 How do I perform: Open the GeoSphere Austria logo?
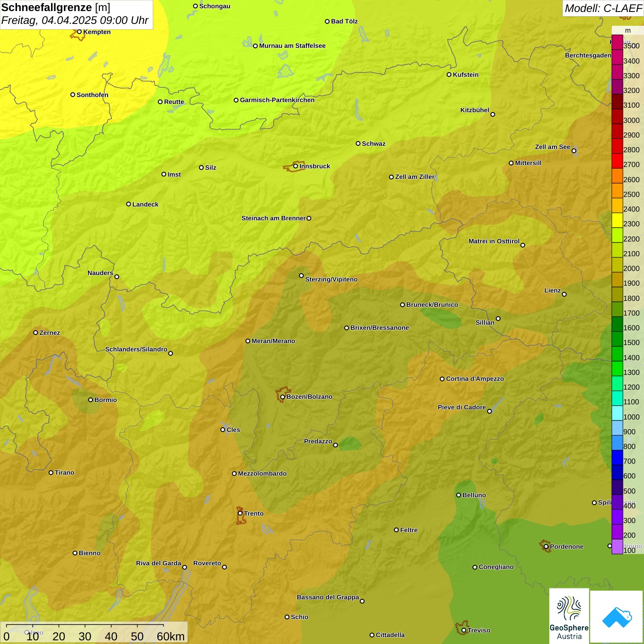pos(569,616)
